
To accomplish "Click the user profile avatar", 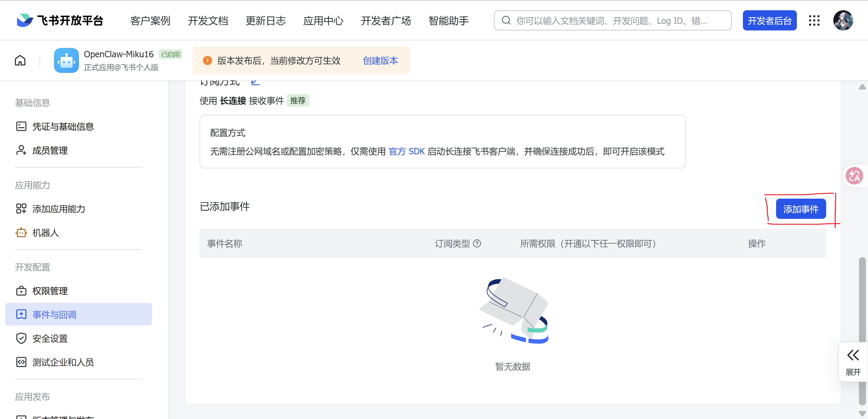I will [843, 20].
